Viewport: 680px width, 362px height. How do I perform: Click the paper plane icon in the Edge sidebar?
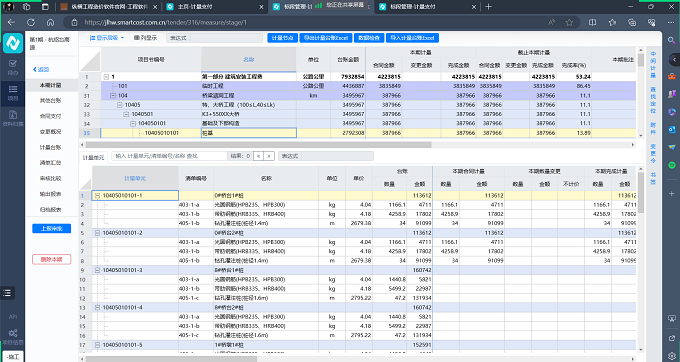[672, 147]
